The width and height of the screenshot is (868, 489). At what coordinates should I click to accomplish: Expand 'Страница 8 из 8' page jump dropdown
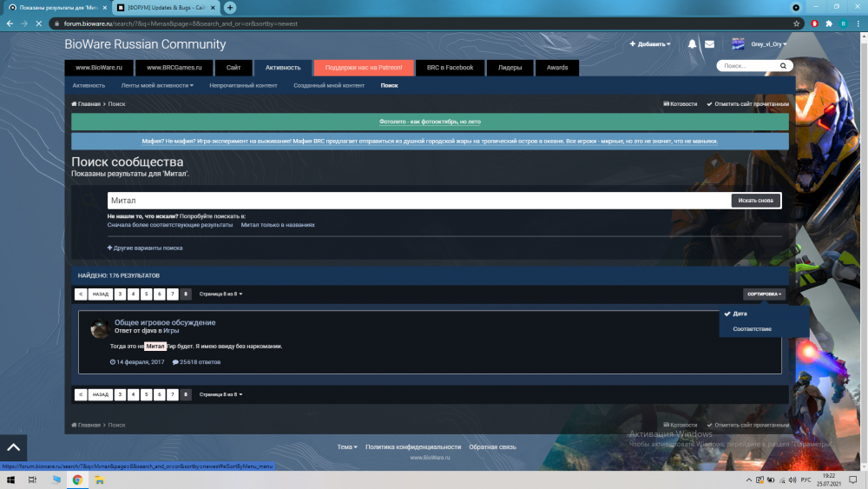(x=220, y=294)
